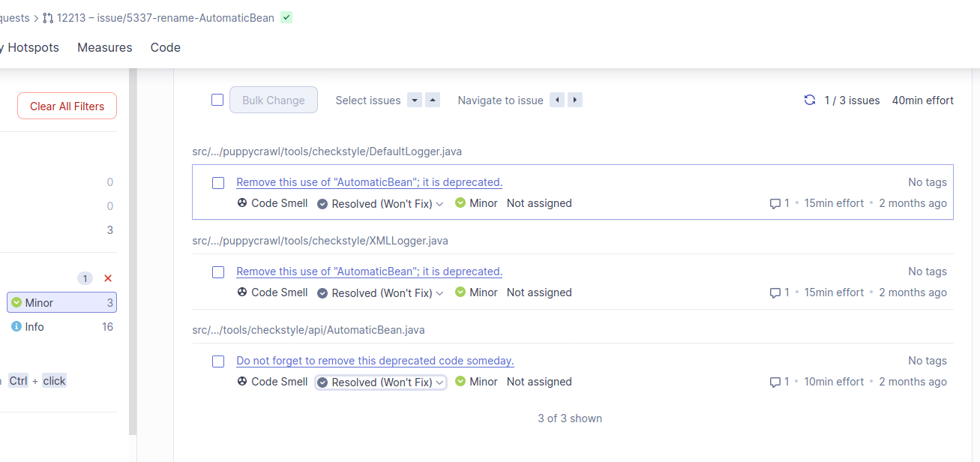Open DefaultLogger.java 'Remove this use of AutomaticBean' issue link
Screen dimensions: 980x462
(370, 182)
